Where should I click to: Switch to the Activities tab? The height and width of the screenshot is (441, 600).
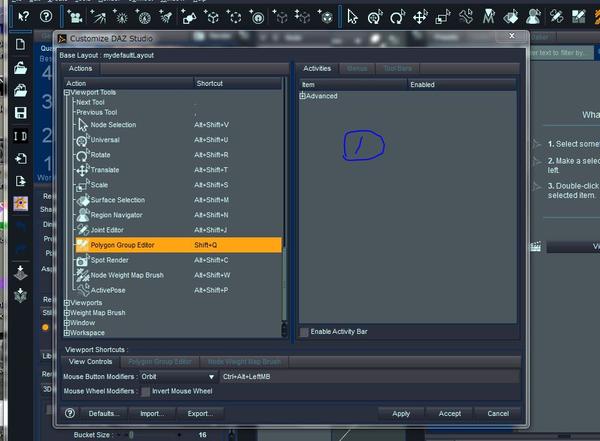coord(317,69)
